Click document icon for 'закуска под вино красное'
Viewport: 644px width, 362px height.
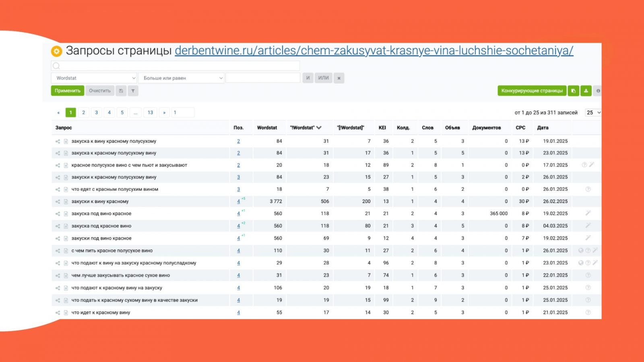click(x=66, y=214)
